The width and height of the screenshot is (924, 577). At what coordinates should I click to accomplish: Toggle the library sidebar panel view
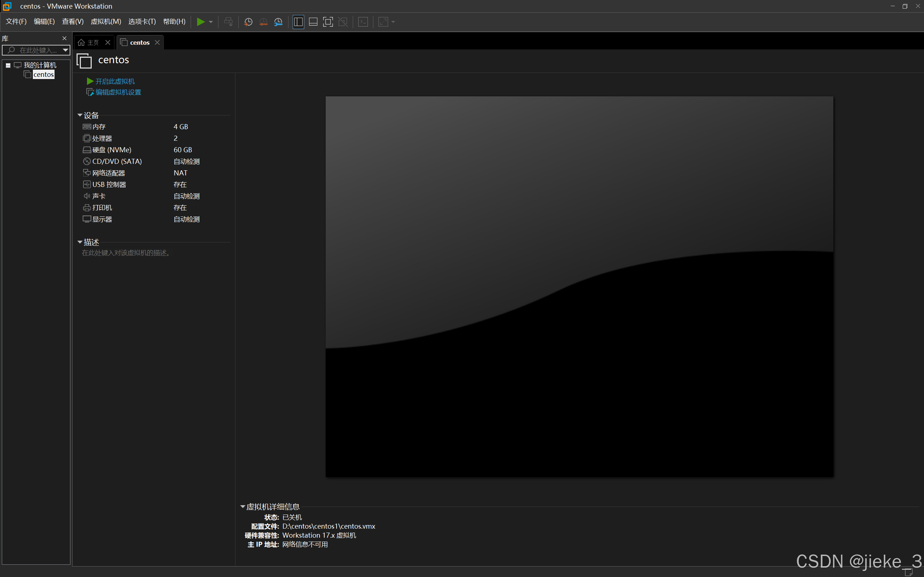pyautogui.click(x=298, y=22)
